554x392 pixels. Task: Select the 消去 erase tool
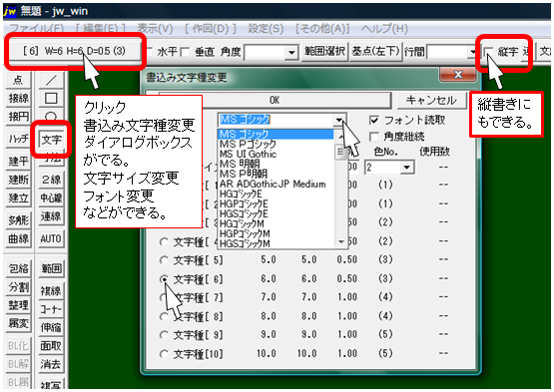tap(51, 364)
